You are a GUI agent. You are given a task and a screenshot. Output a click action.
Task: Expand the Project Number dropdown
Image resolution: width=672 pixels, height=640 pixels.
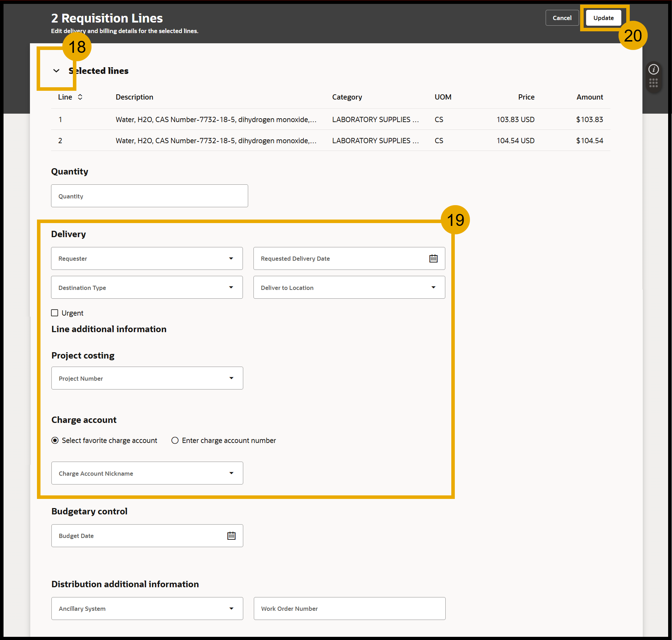click(231, 378)
